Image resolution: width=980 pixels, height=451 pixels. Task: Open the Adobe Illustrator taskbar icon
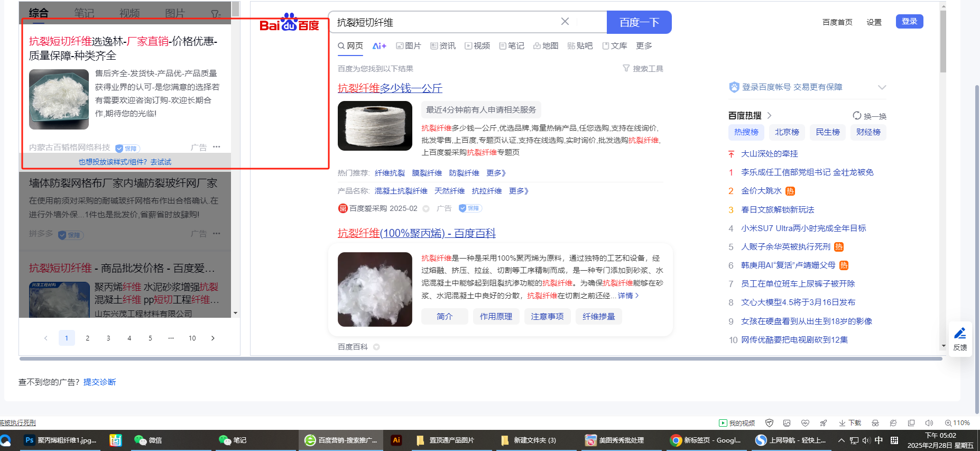[396, 440]
